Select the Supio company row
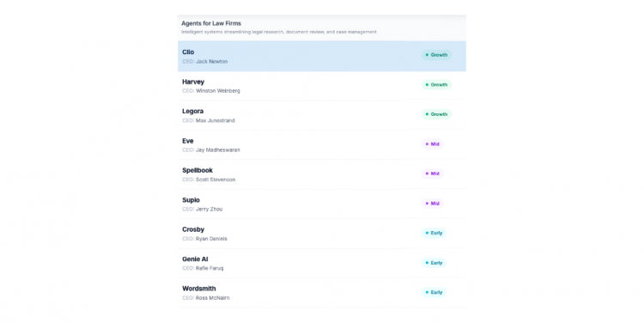This screenshot has width=644, height=323. tap(322, 204)
